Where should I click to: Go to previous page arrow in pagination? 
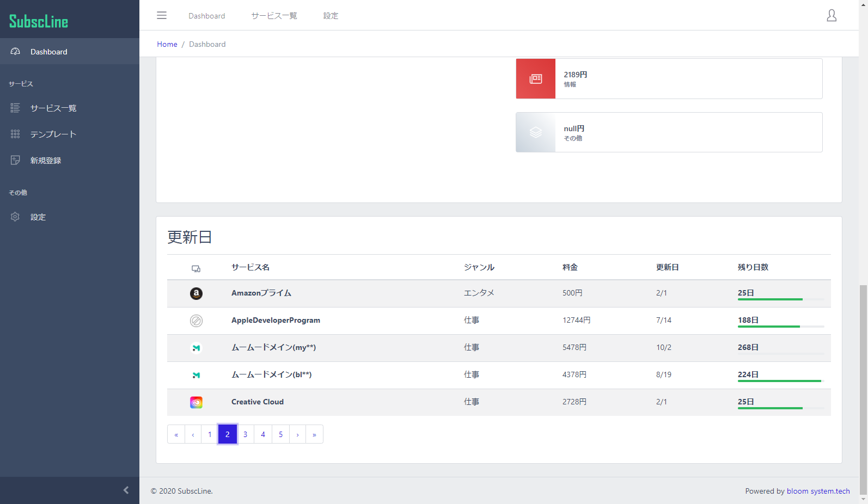(x=193, y=434)
